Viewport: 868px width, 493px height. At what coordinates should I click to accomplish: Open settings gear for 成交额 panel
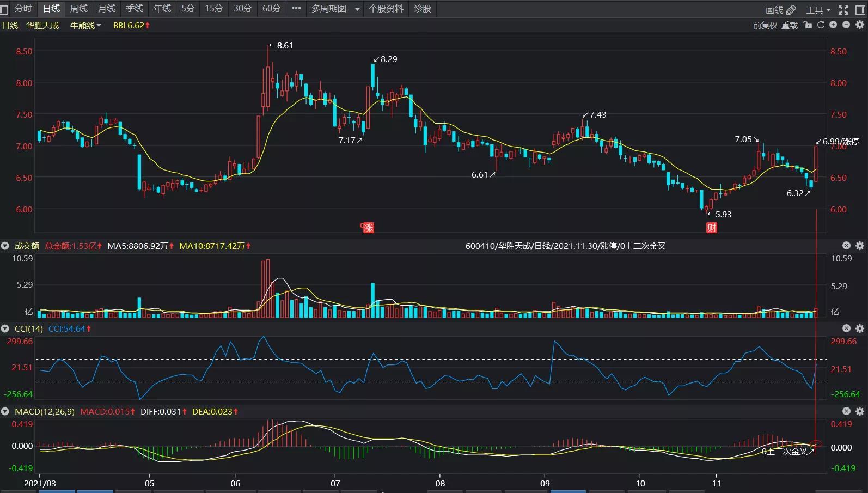coord(860,246)
